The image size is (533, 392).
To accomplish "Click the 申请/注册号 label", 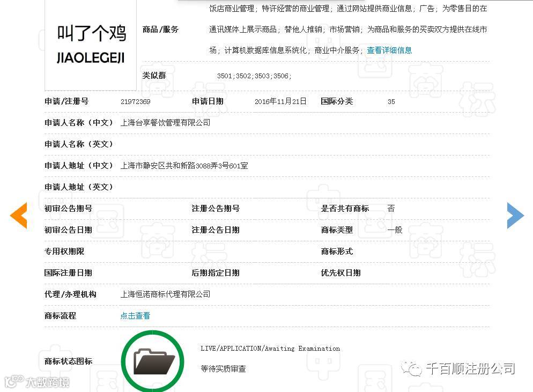I will pos(66,101).
